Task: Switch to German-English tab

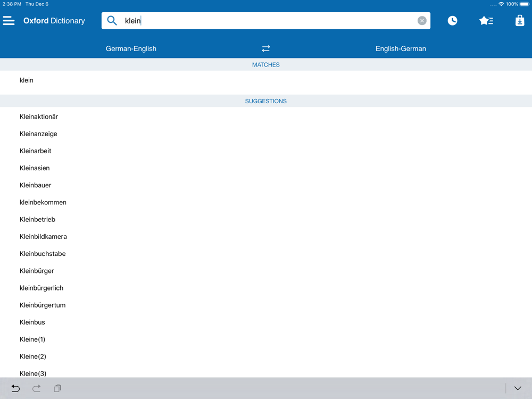Action: (131, 48)
